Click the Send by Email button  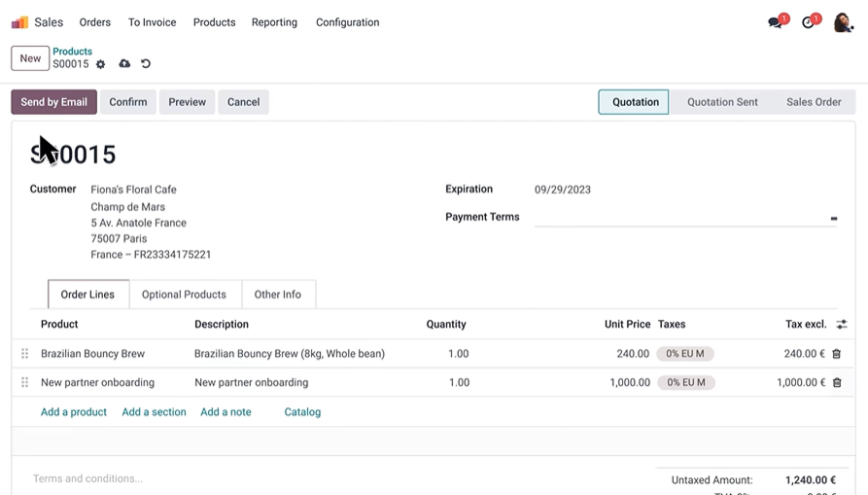(53, 102)
